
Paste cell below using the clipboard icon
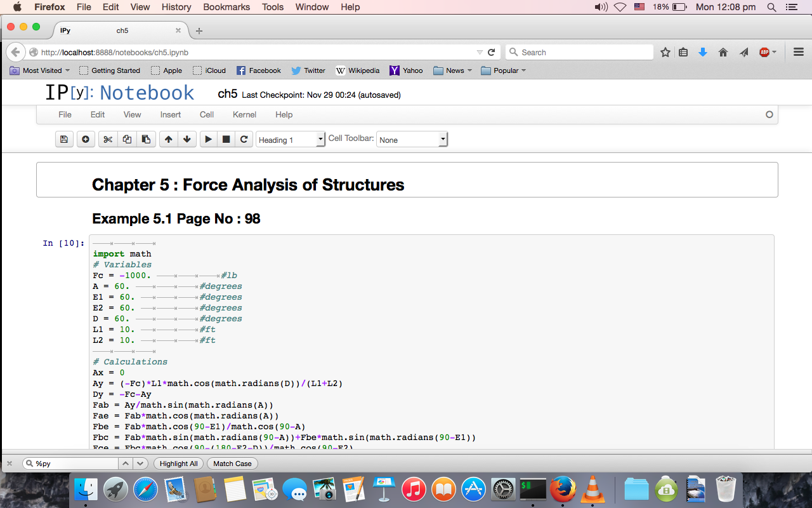pyautogui.click(x=146, y=140)
